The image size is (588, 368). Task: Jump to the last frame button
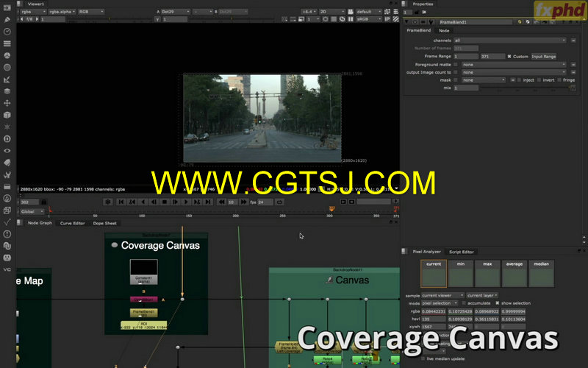pyautogui.click(x=208, y=202)
